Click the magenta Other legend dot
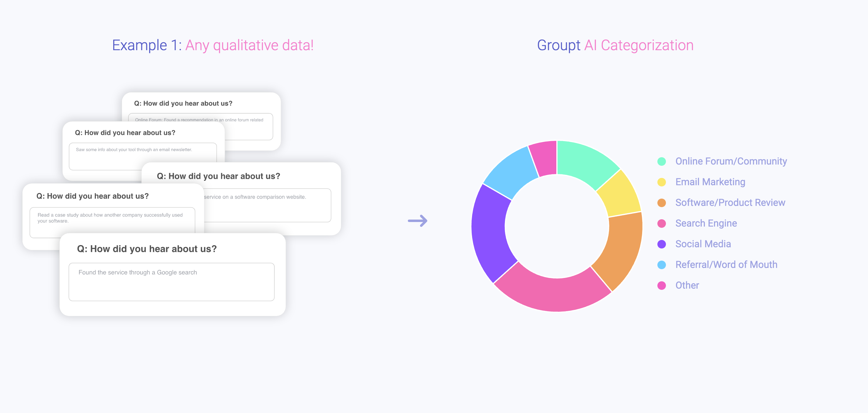This screenshot has height=413, width=868. pyautogui.click(x=661, y=286)
